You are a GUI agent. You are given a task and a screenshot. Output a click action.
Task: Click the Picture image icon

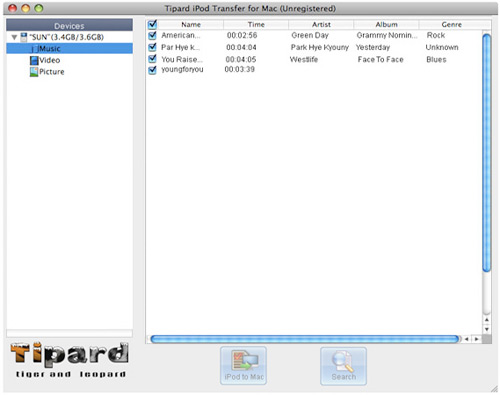34,72
